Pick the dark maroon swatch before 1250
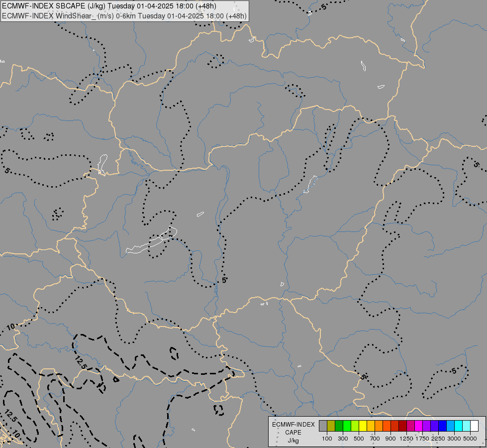The height and width of the screenshot is (448, 487). pos(403,426)
